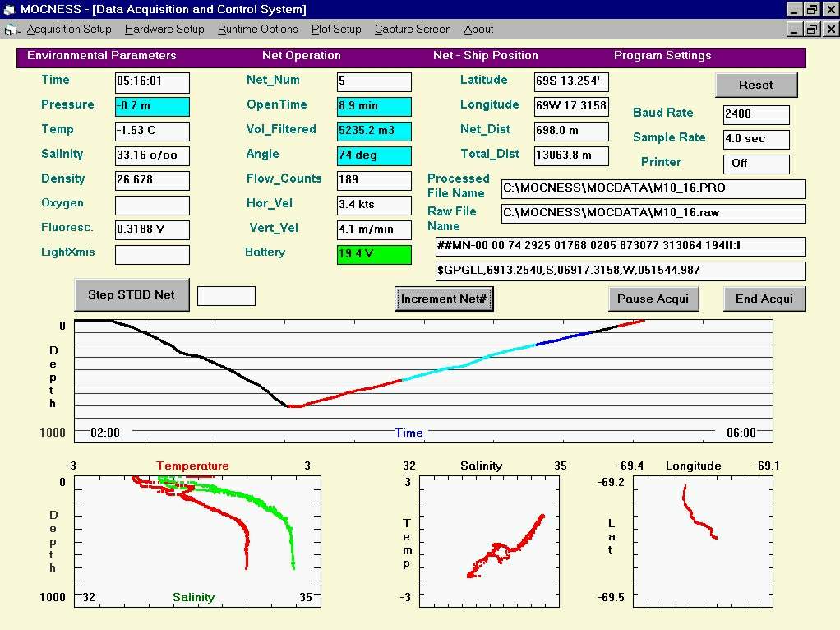Viewport: 840px width, 630px height.
Task: Click the empty LightXmis field
Action: pos(152,255)
